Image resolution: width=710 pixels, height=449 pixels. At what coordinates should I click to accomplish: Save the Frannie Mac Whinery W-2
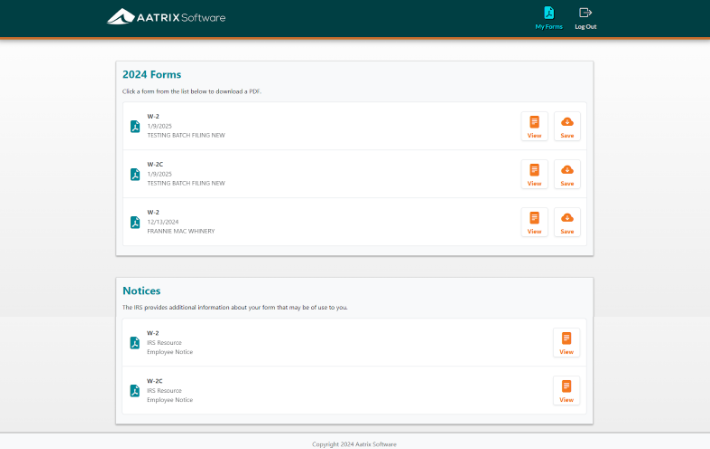point(567,222)
